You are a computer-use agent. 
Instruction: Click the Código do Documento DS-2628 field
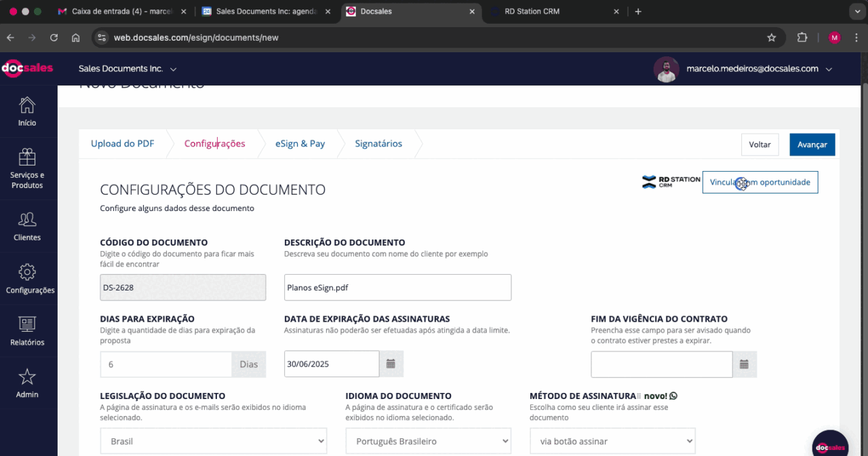coord(183,288)
